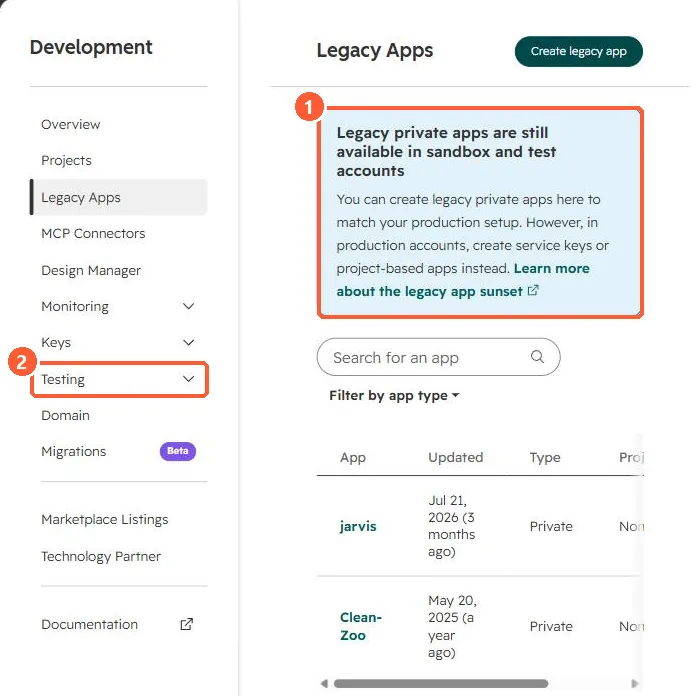Click the Jul 21, 2026 updated date
Screen dimensions: 698x696
452,526
